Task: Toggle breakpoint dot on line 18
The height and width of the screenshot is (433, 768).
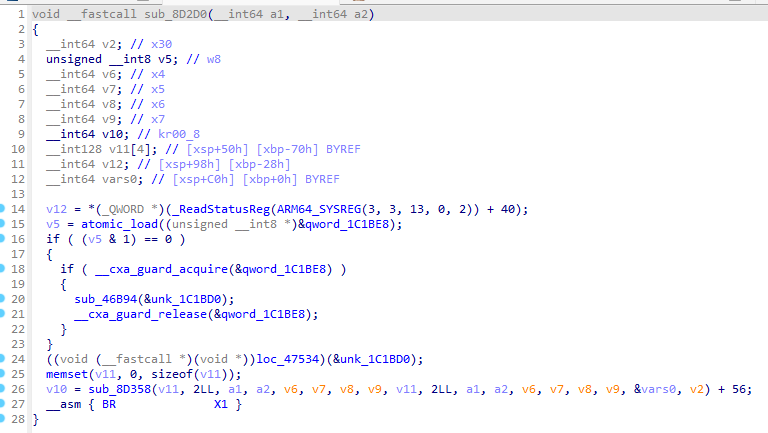Action: point(1,268)
